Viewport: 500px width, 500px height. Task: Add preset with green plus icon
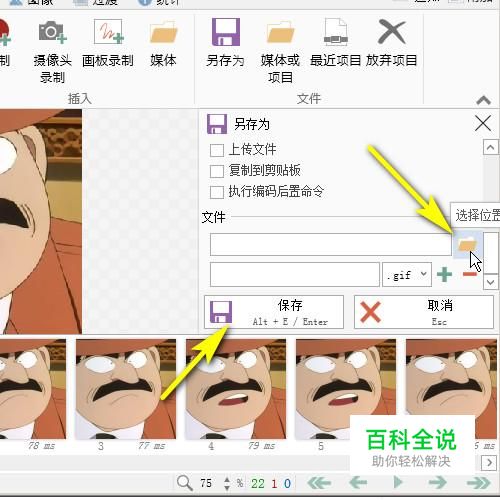(444, 274)
